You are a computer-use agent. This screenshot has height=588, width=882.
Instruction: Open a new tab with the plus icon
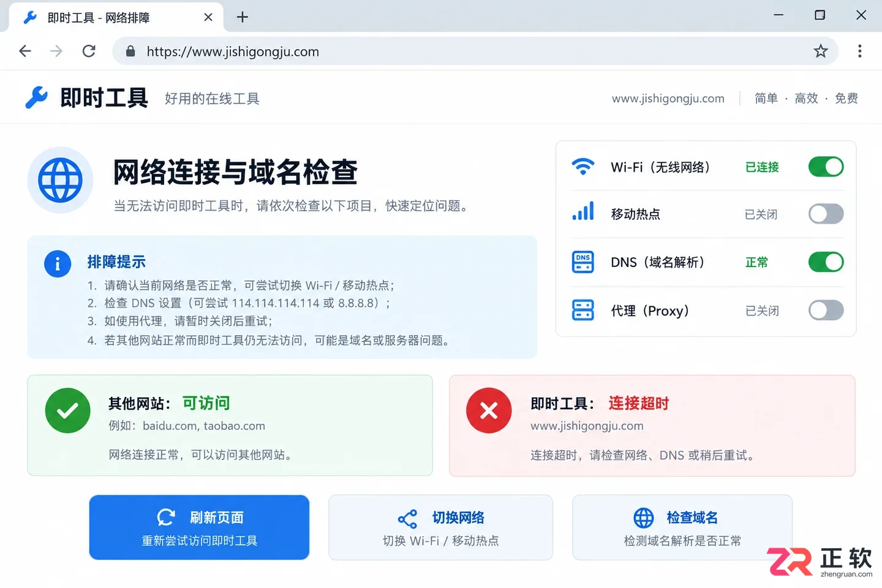tap(243, 17)
